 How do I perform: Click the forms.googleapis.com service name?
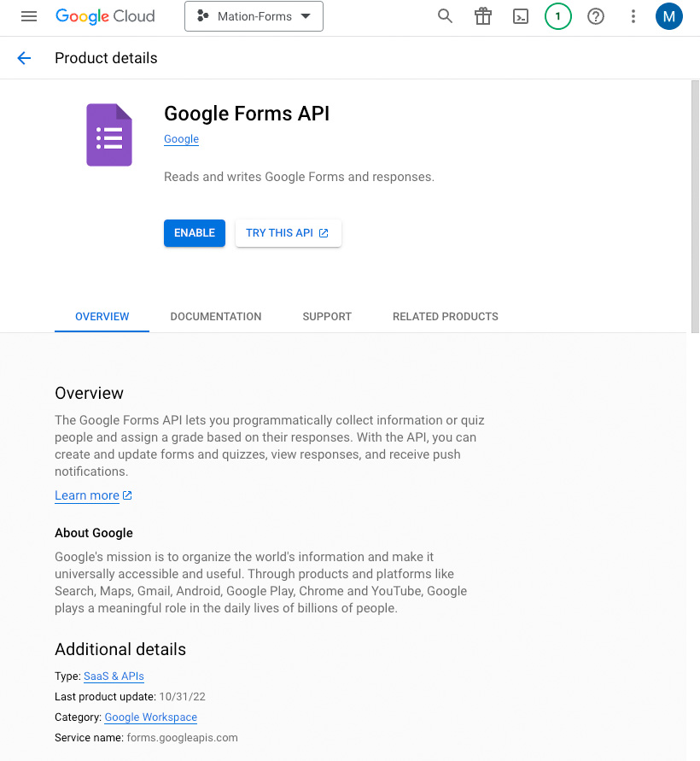(x=183, y=738)
